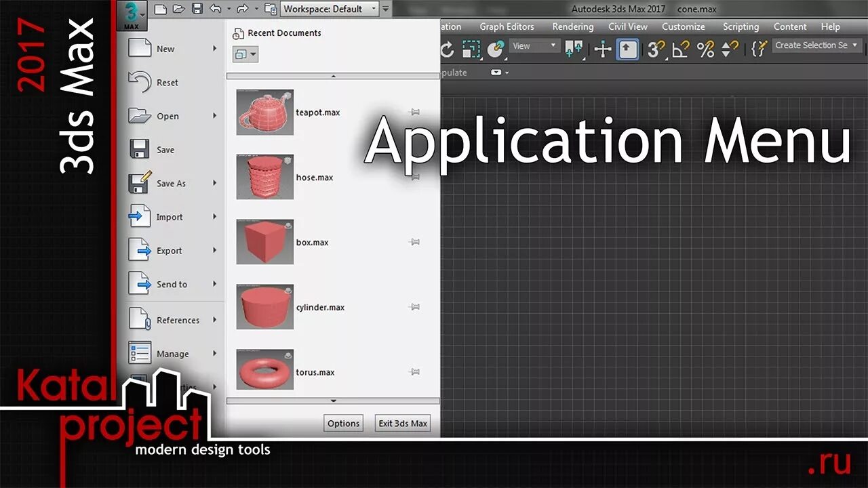Open the Civil View menu
Image resolution: width=868 pixels, height=488 pixels.
click(627, 26)
